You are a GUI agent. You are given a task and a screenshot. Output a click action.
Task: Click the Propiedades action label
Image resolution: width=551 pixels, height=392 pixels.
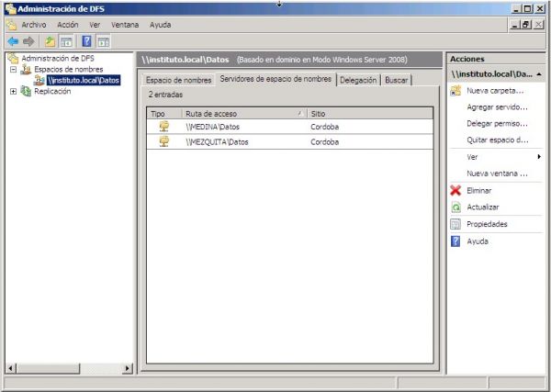tap(487, 224)
